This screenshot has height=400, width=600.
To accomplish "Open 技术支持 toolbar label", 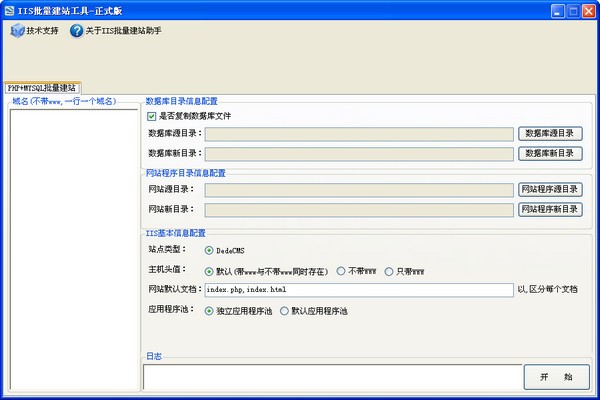I will tap(42, 31).
